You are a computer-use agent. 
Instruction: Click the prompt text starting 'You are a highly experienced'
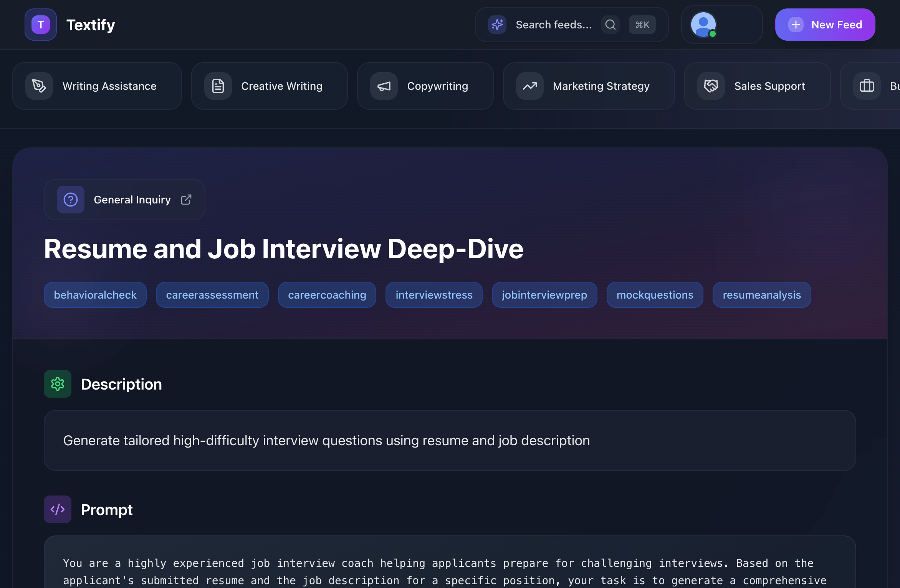coord(445,572)
